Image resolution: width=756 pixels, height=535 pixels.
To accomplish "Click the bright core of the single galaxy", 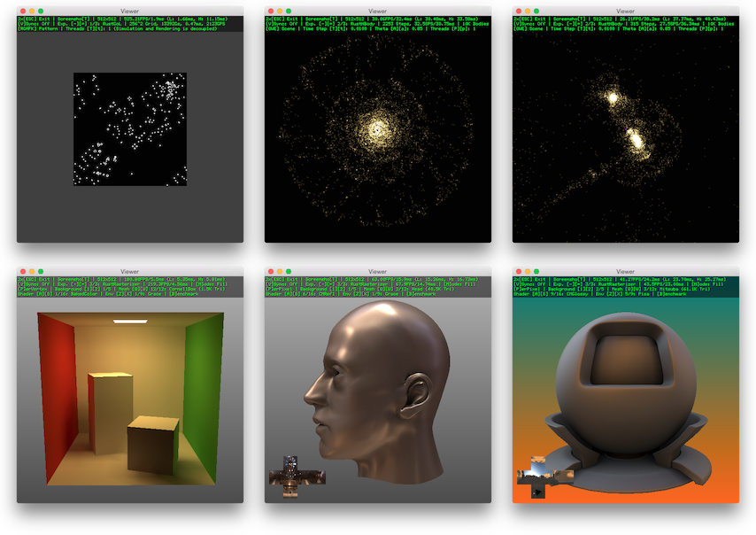I will (x=377, y=132).
